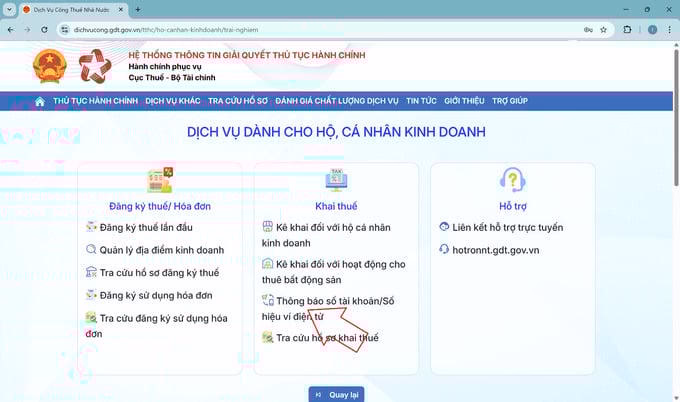Open the TRỢ GIÚP menu item
680x402 pixels.
click(x=509, y=101)
